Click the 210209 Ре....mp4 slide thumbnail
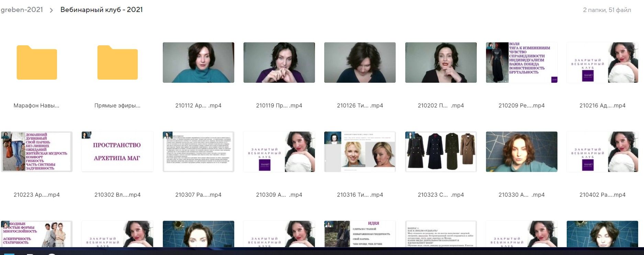Viewport: 644px width, 255px height. pyautogui.click(x=521, y=62)
